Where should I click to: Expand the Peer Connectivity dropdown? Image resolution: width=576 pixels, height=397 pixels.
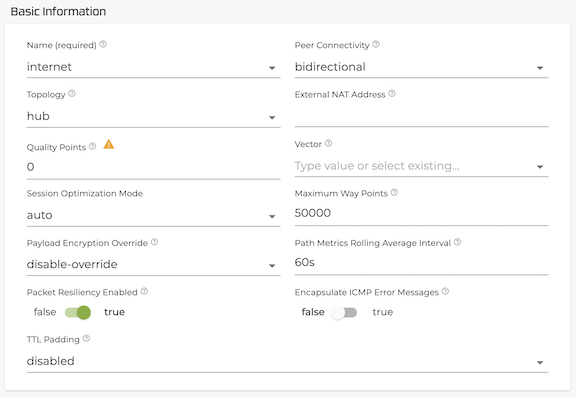(x=421, y=67)
